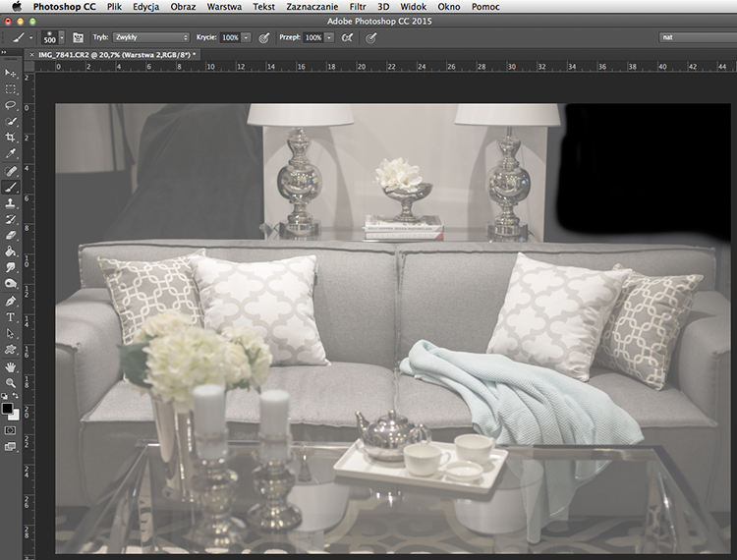Open the brush panel toggle button
Image resolution: width=737 pixels, height=560 pixels.
coord(78,37)
